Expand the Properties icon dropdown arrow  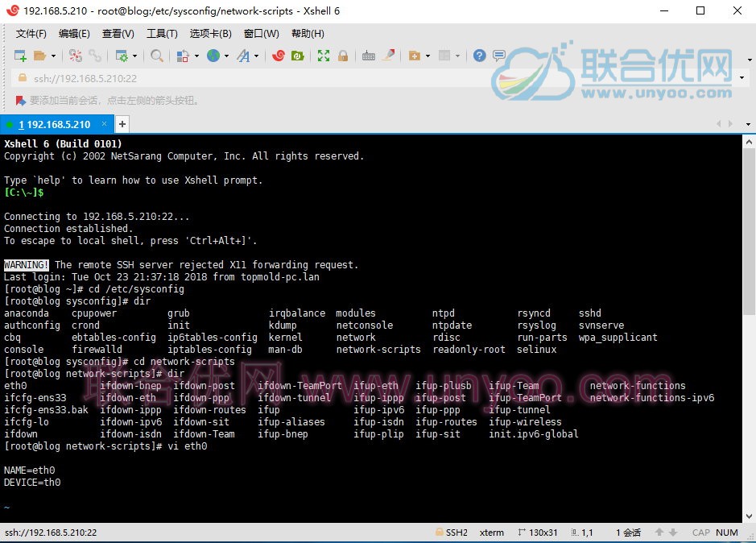pos(134,56)
